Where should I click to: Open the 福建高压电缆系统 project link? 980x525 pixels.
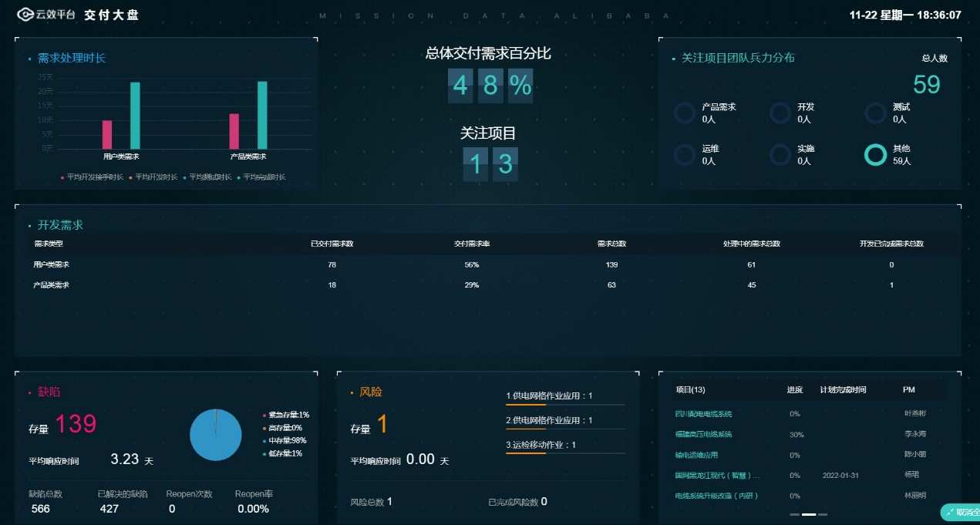[x=702, y=434]
